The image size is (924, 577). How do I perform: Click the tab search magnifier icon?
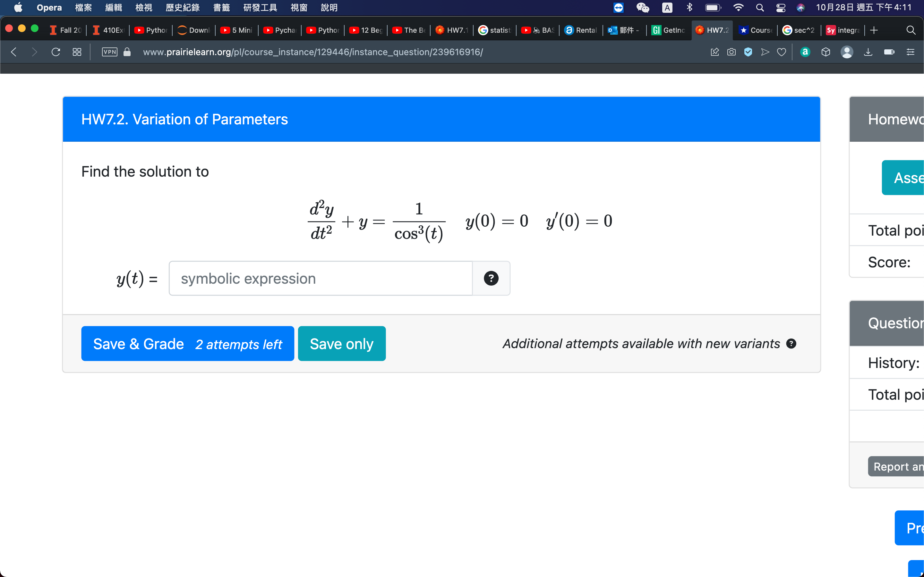pyautogui.click(x=911, y=30)
